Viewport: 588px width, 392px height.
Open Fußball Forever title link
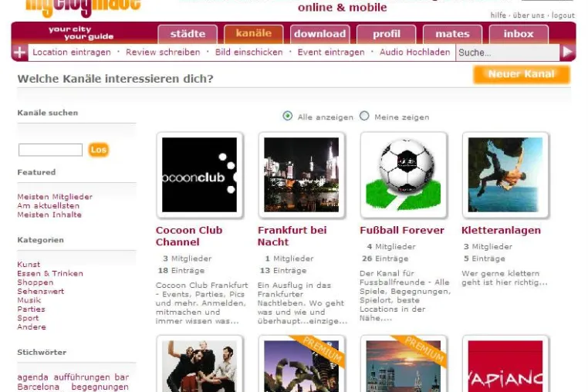[402, 230]
